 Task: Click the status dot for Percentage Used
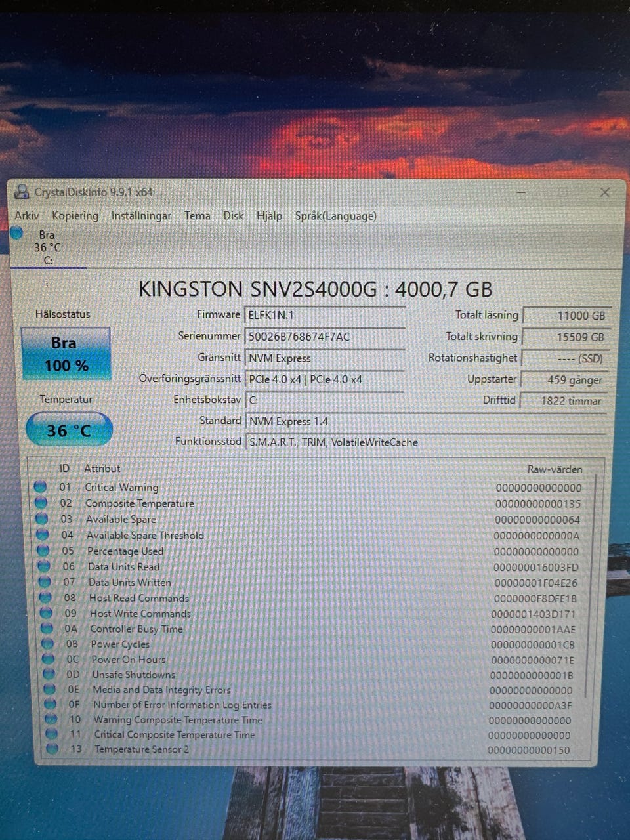pos(43,551)
